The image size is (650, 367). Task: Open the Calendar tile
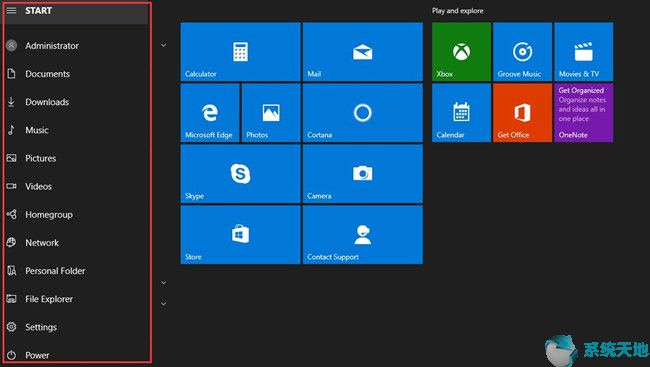pyautogui.click(x=461, y=113)
